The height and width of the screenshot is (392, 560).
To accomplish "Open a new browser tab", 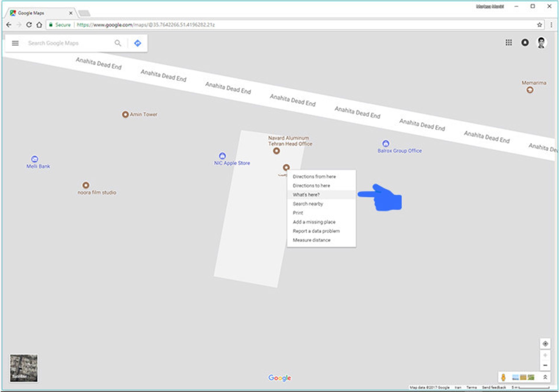I will 84,13.
